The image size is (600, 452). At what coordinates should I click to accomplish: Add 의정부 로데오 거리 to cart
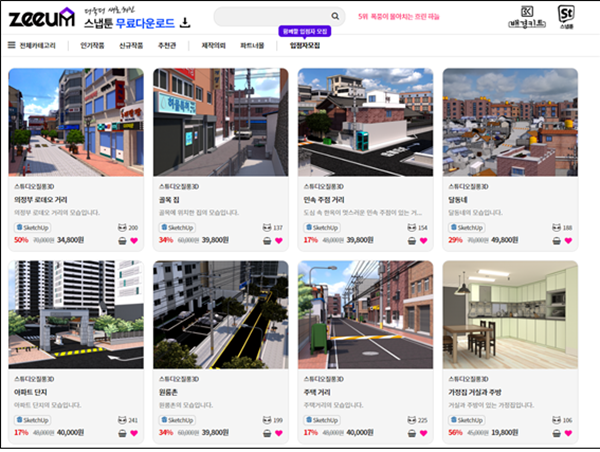121,240
